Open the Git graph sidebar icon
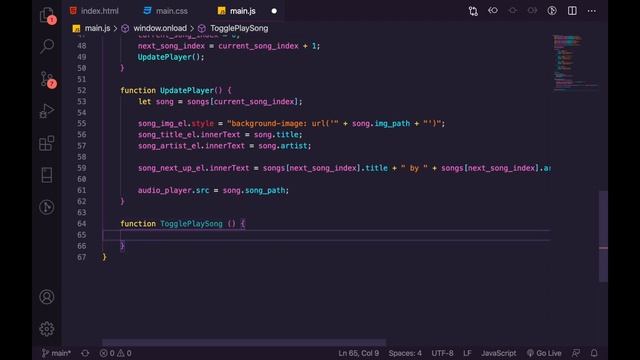Screen dimensions: 640x360 [x=47, y=207]
